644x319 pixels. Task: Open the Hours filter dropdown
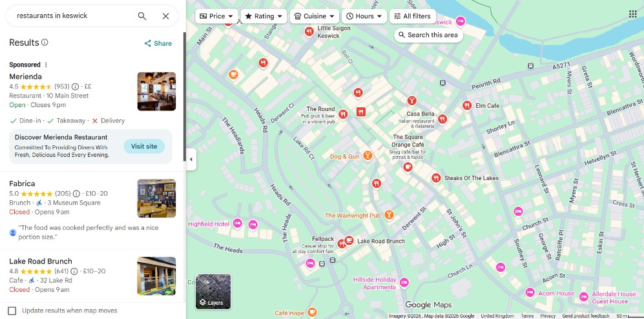(364, 16)
